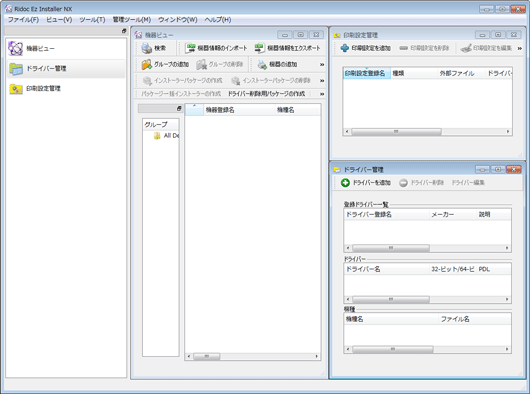Click the ドライバー管理 window title icon
This screenshot has width=530, height=394.
337,170
